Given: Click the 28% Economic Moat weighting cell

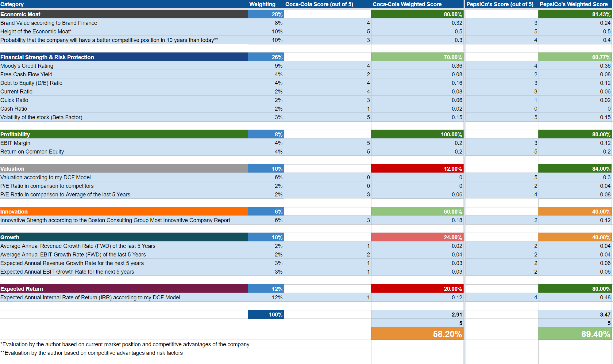Looking at the screenshot, I should 266,14.
